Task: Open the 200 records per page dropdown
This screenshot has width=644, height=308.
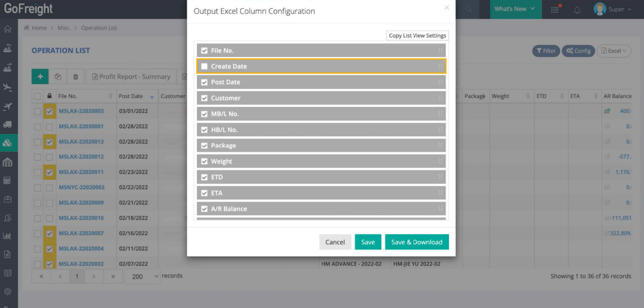Action: coord(143,276)
